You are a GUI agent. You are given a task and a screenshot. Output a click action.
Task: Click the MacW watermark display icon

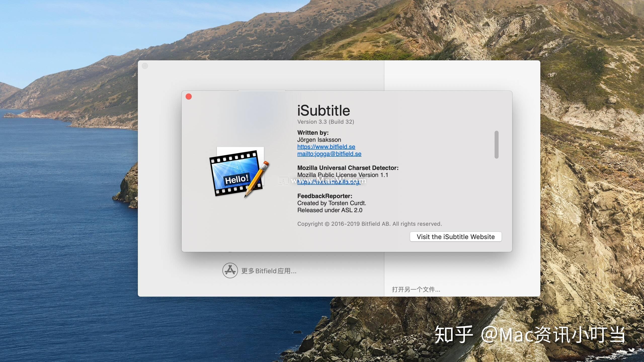(x=284, y=180)
